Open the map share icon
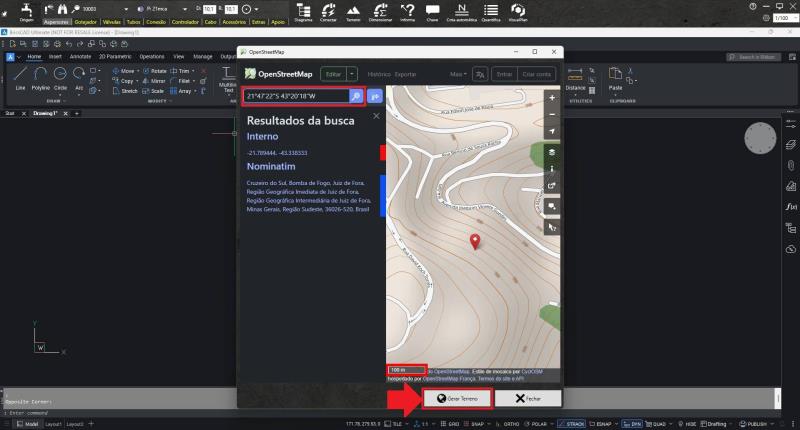800x430 pixels. click(x=551, y=187)
